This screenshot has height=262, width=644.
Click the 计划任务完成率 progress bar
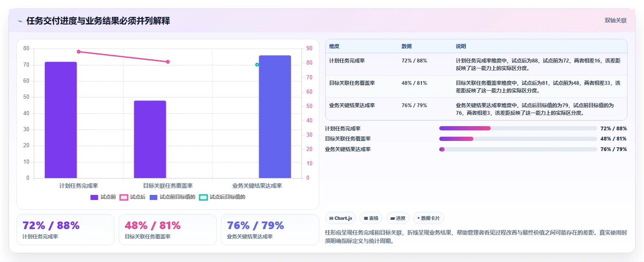(518, 128)
